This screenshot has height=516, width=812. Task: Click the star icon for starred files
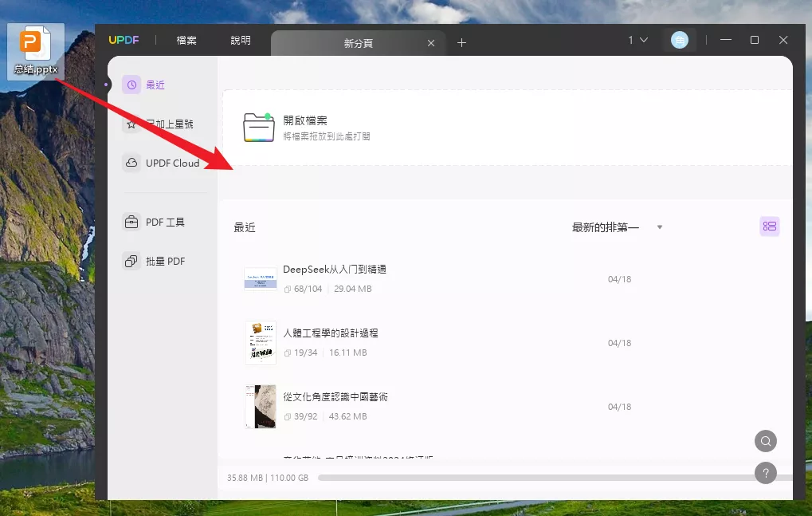click(x=131, y=124)
